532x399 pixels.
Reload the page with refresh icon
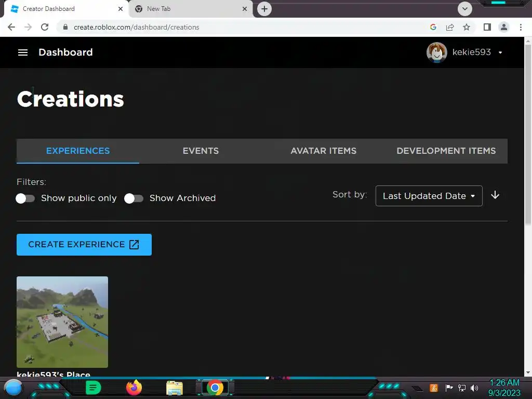click(x=45, y=27)
